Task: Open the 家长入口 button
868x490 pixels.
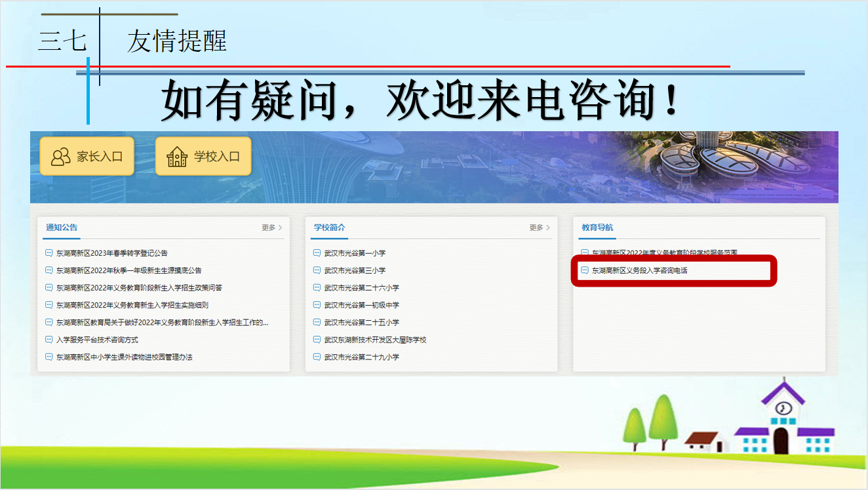Action: [87, 157]
